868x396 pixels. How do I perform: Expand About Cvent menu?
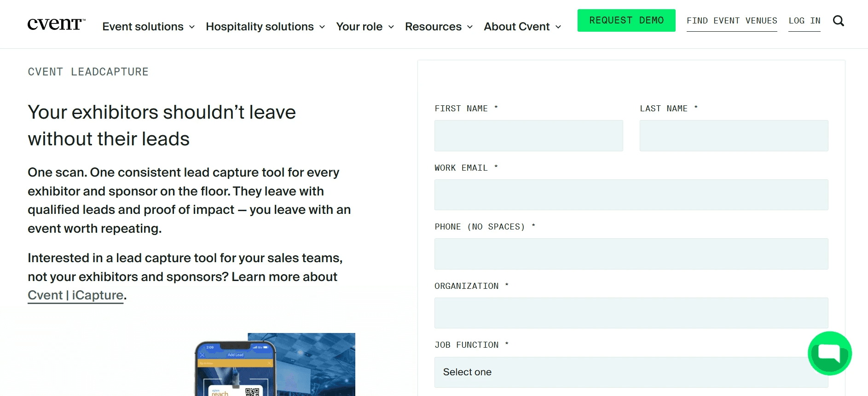[x=522, y=27]
